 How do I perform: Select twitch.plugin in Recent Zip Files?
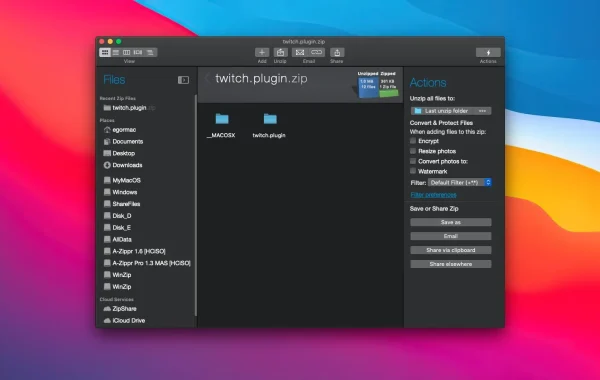129,108
